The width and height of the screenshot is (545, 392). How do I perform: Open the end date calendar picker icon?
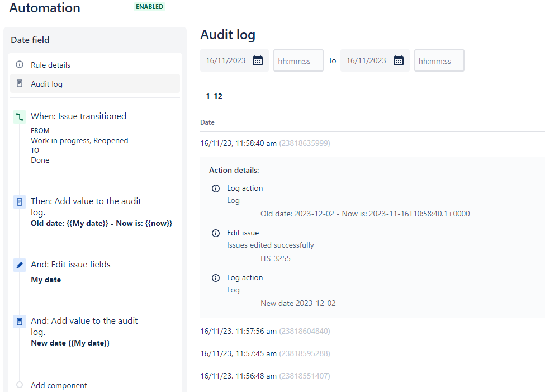(x=399, y=60)
